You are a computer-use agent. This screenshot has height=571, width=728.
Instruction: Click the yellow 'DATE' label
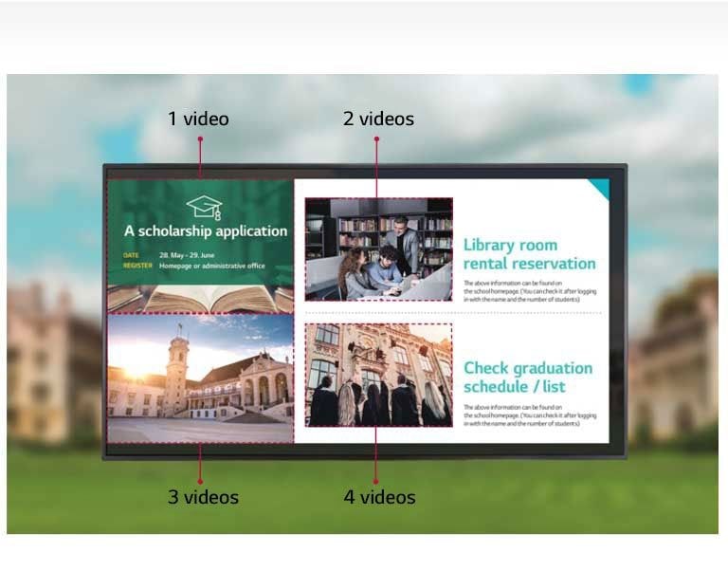pyautogui.click(x=131, y=255)
